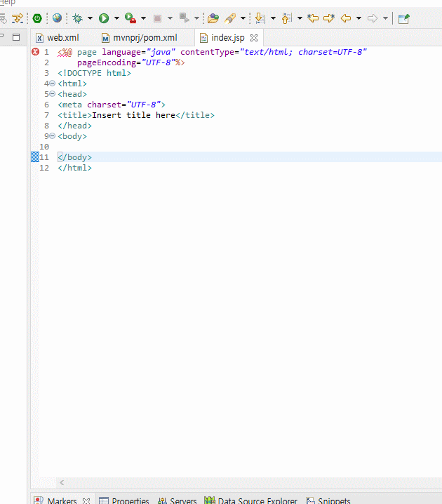Click the web.xml file icon in tab
Image resolution: width=442 pixels, height=504 pixels.
pyautogui.click(x=39, y=38)
